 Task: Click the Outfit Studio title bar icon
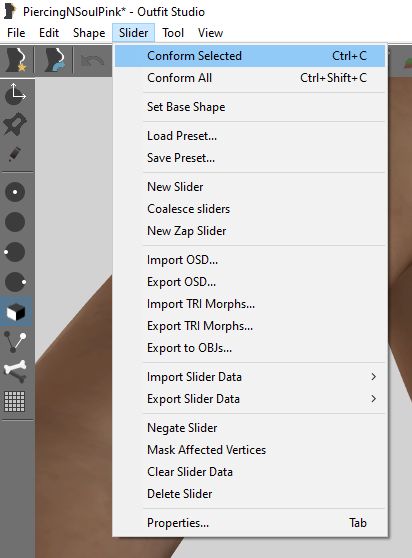coord(10,11)
